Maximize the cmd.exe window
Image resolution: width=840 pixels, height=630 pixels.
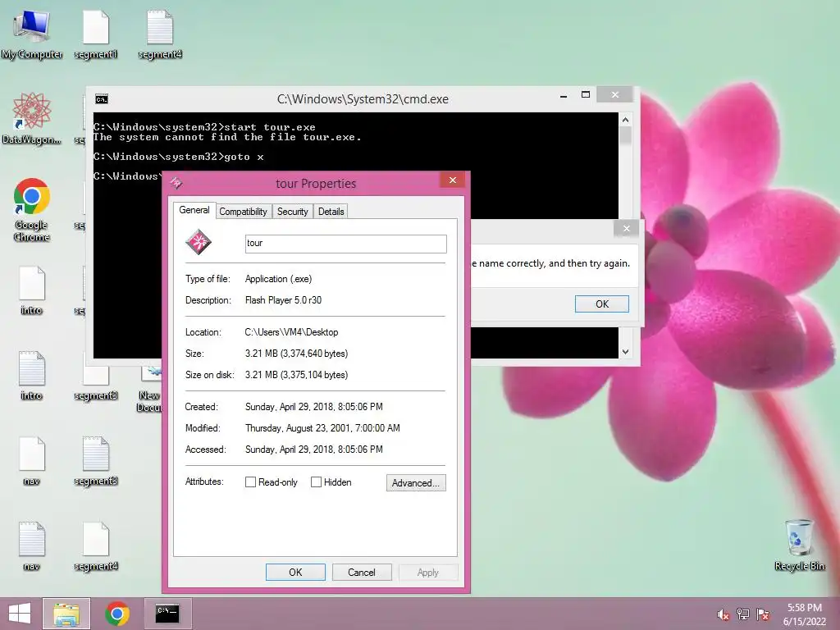click(586, 95)
